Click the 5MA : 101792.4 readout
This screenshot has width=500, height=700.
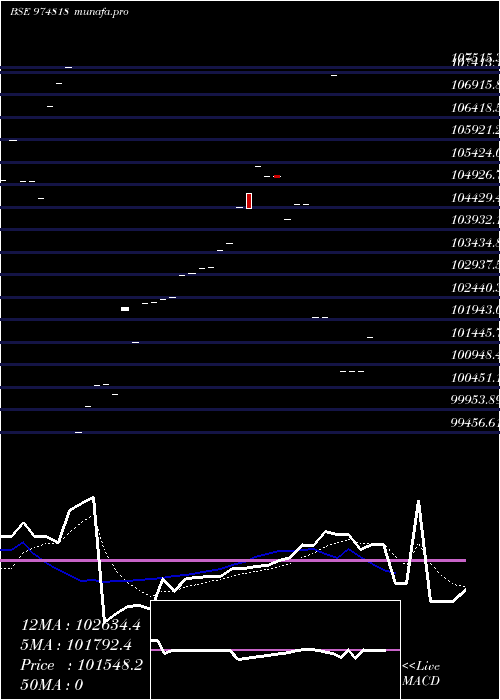(x=76, y=645)
